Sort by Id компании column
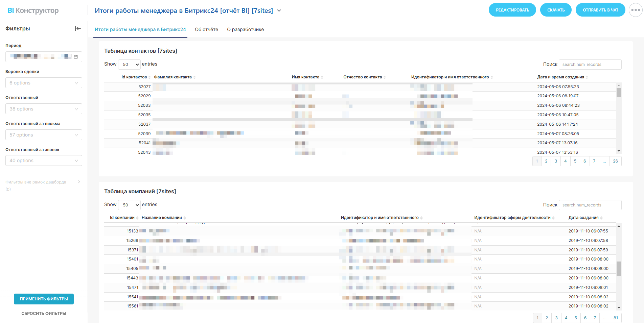 coord(124,218)
